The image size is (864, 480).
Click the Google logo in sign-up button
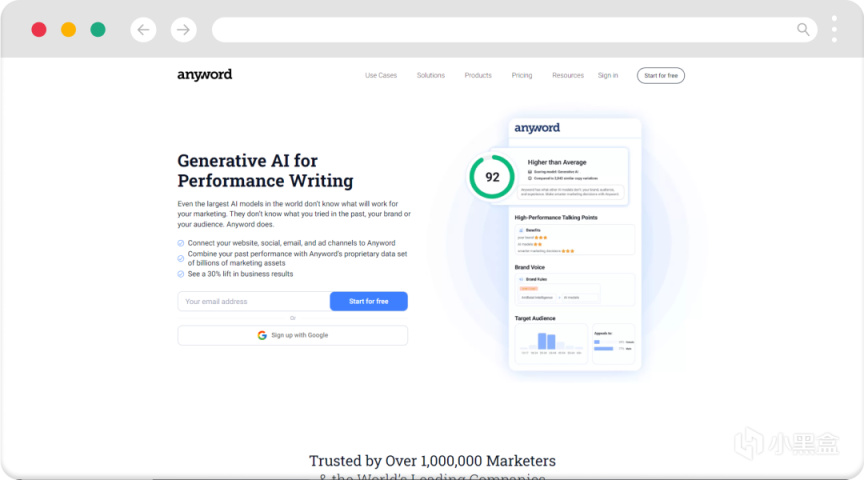click(262, 335)
